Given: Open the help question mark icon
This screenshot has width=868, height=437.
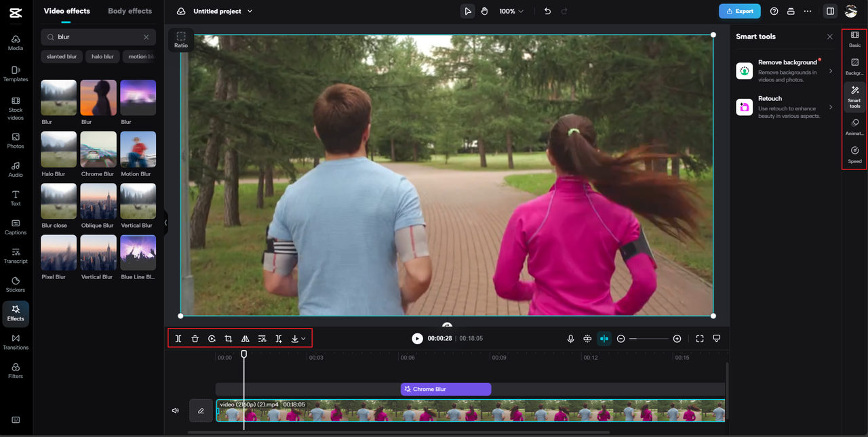Looking at the screenshot, I should (774, 12).
